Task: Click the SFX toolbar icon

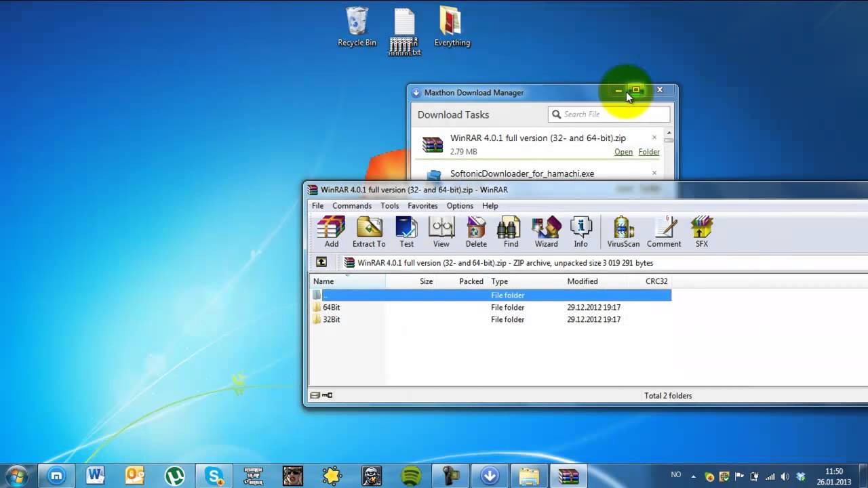Action: (702, 232)
